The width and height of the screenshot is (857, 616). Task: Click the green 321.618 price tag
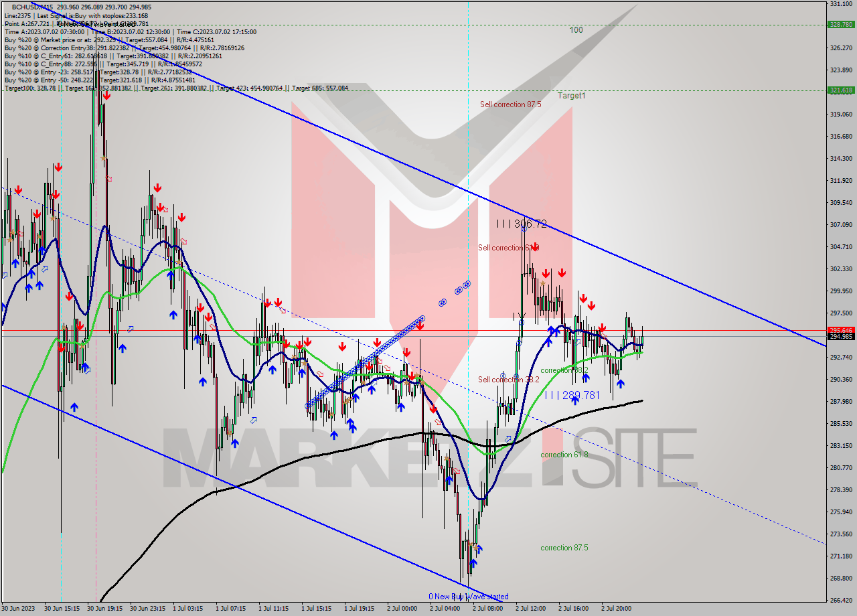(x=841, y=90)
